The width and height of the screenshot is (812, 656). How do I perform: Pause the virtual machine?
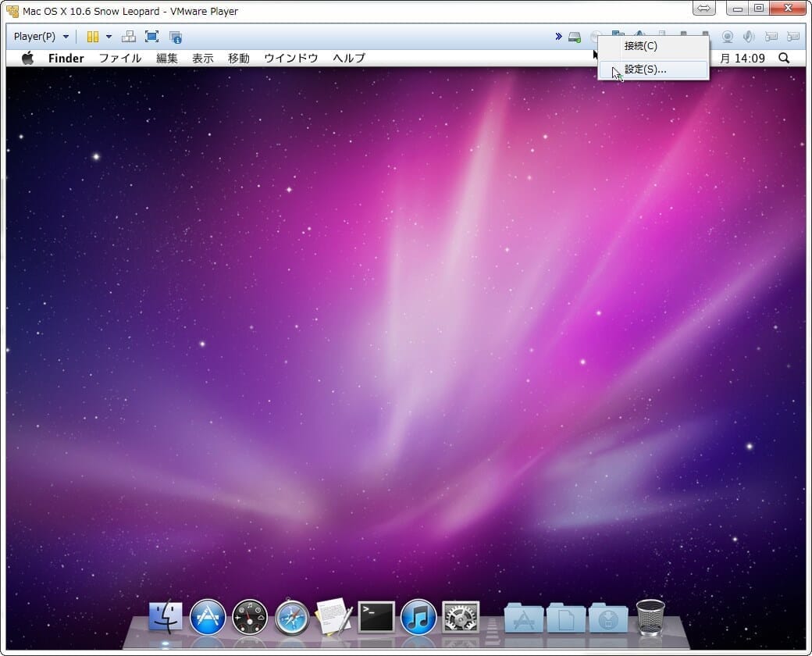[x=93, y=37]
